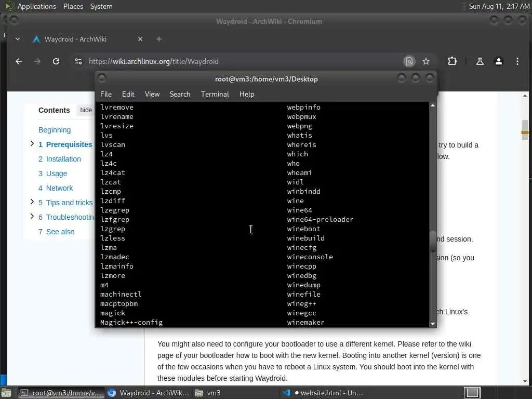Image resolution: width=532 pixels, height=399 pixels.
Task: Open terminal View menu
Action: (x=152, y=95)
